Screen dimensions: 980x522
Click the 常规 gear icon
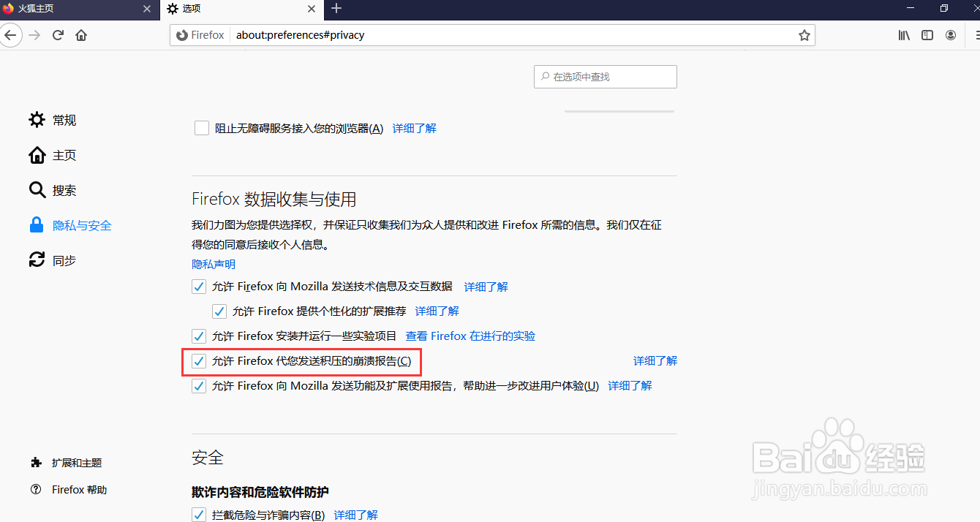tap(37, 120)
